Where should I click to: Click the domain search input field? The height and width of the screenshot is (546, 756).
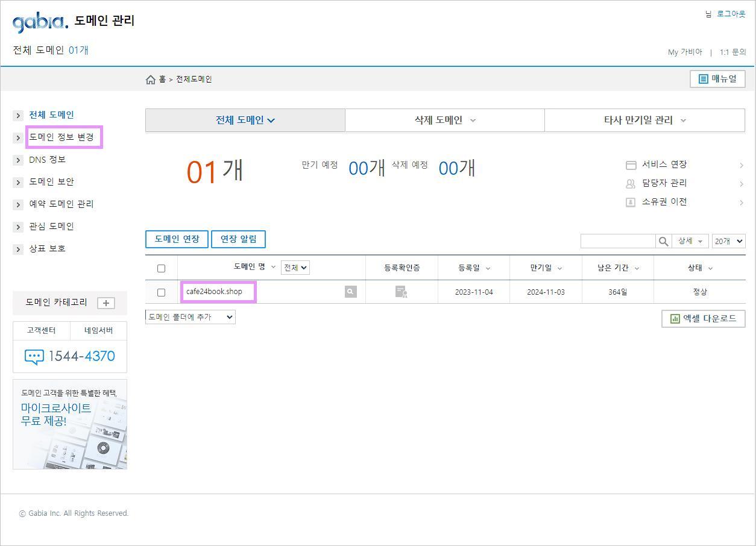coord(618,241)
